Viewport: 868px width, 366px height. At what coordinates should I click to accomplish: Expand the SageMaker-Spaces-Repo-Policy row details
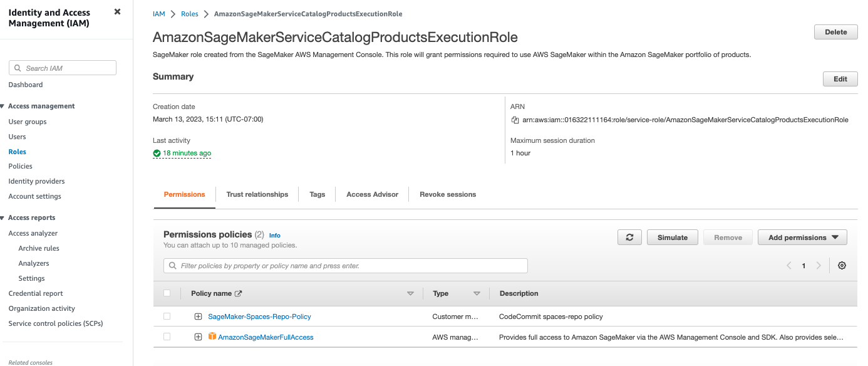click(198, 316)
